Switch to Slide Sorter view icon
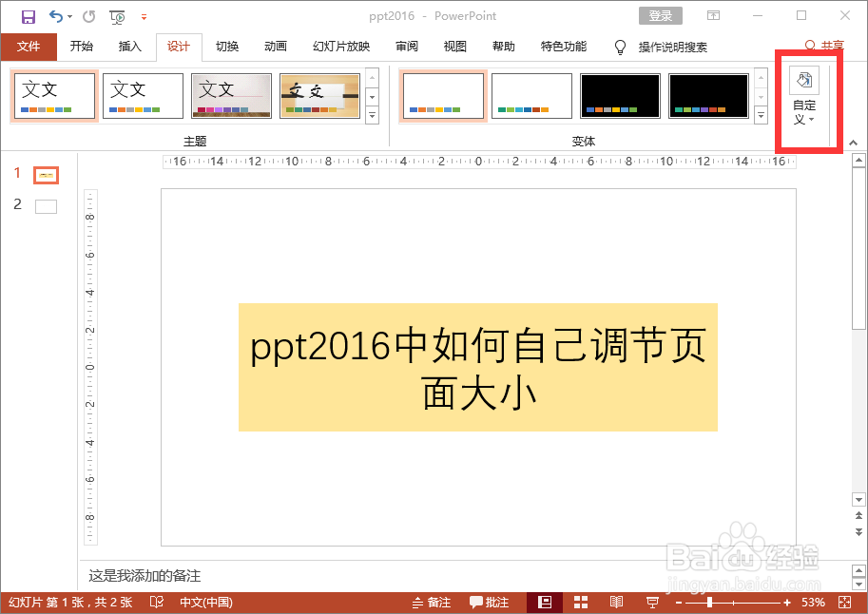868x614 pixels. 581,603
